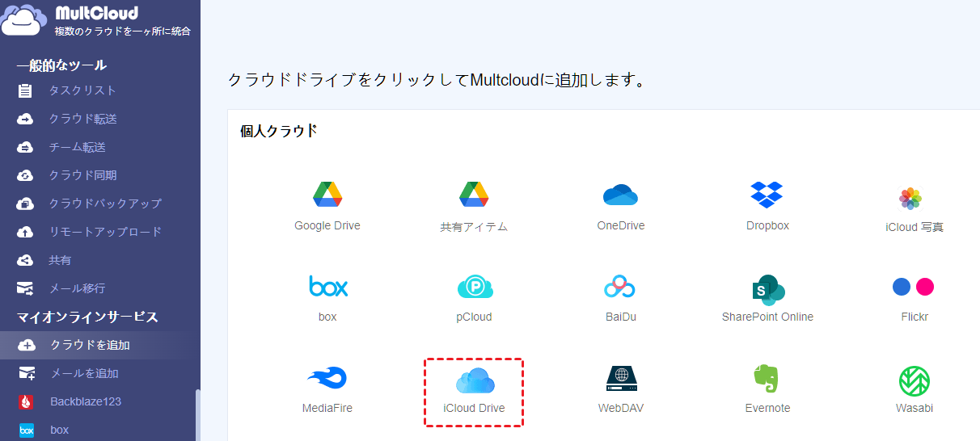Pick the BaiDu icon
This screenshot has width=980, height=441.
[x=619, y=287]
